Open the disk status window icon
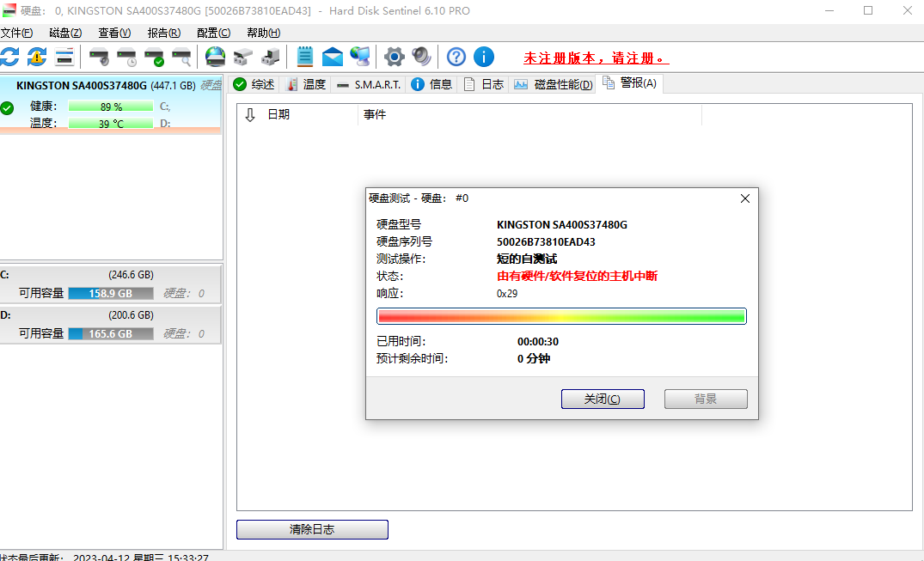 64,58
